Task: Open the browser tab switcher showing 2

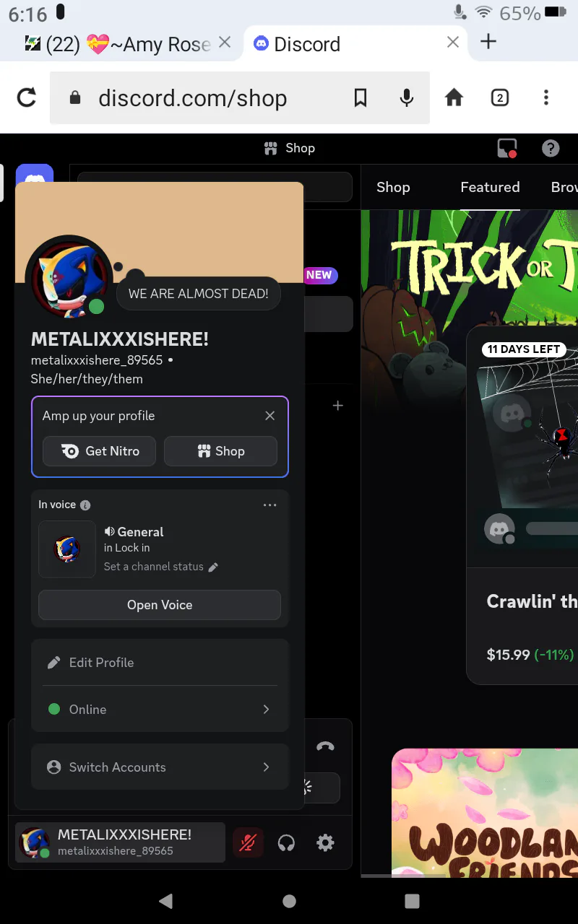Action: (x=499, y=98)
